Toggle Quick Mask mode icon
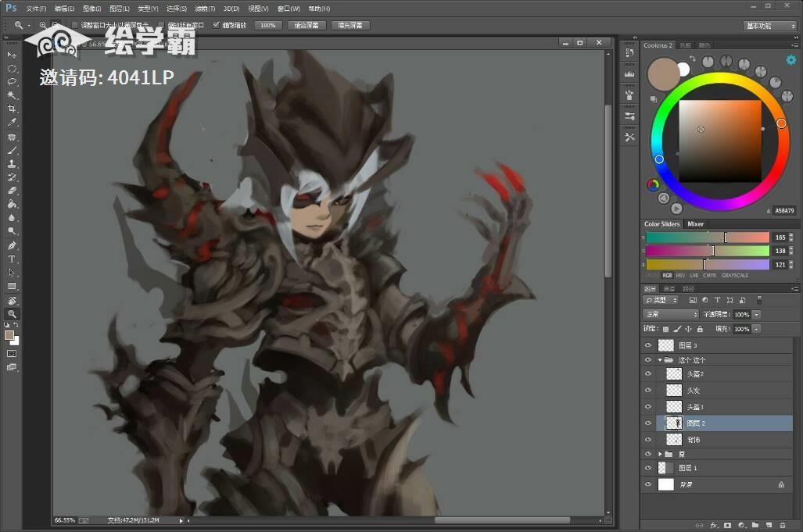Image resolution: width=803 pixels, height=532 pixels. [12, 354]
